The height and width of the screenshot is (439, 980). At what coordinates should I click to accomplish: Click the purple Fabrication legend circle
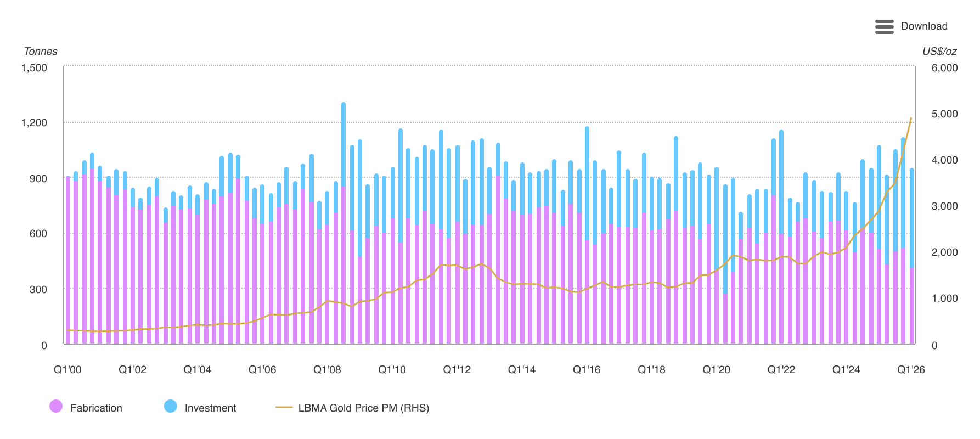click(x=56, y=406)
